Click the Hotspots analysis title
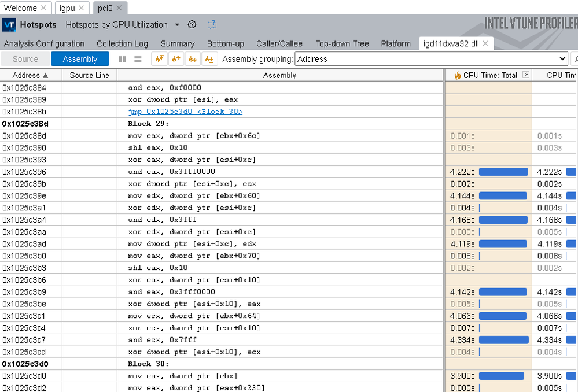Image resolution: width=578 pixels, height=392 pixels. (38, 25)
